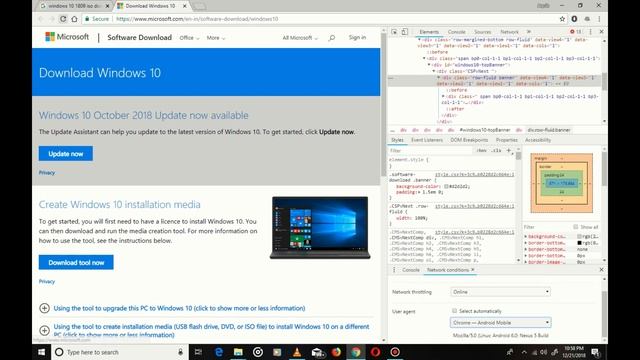640x360 pixels.
Task: Open the DOM Breakpoints tab
Action: click(x=469, y=140)
